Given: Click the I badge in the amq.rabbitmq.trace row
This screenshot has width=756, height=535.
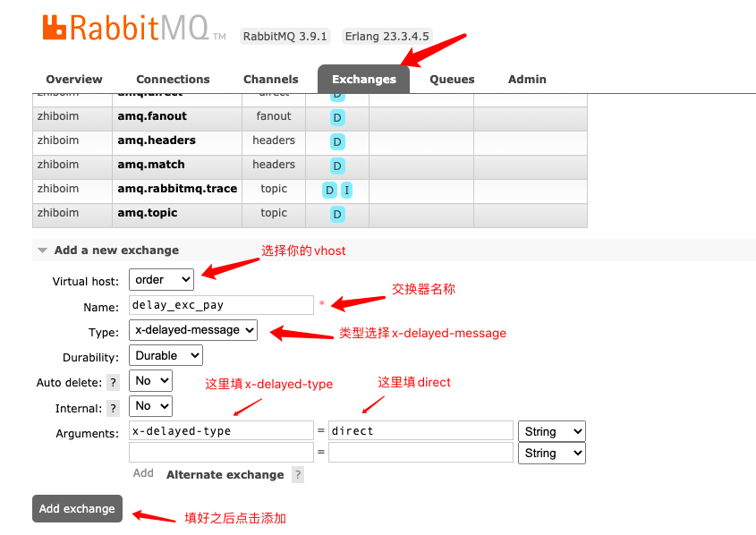Looking at the screenshot, I should pos(346,190).
